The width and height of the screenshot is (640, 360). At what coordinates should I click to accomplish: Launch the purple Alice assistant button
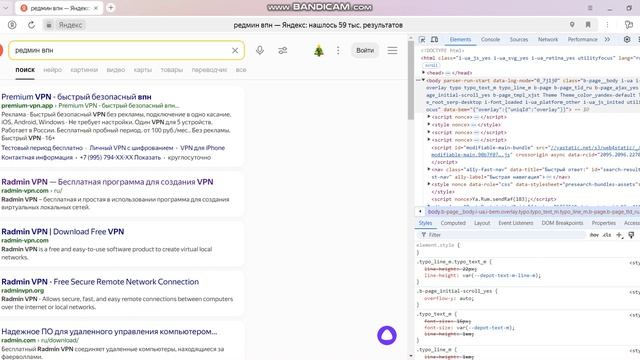coord(387,335)
